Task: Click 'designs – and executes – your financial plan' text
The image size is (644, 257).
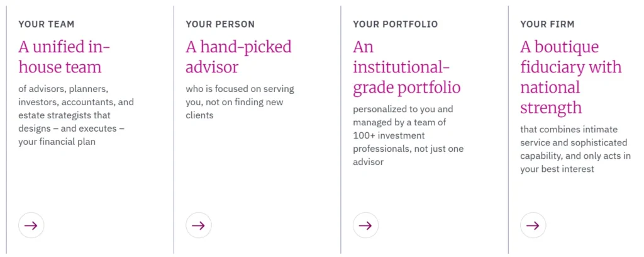Action: click(71, 135)
